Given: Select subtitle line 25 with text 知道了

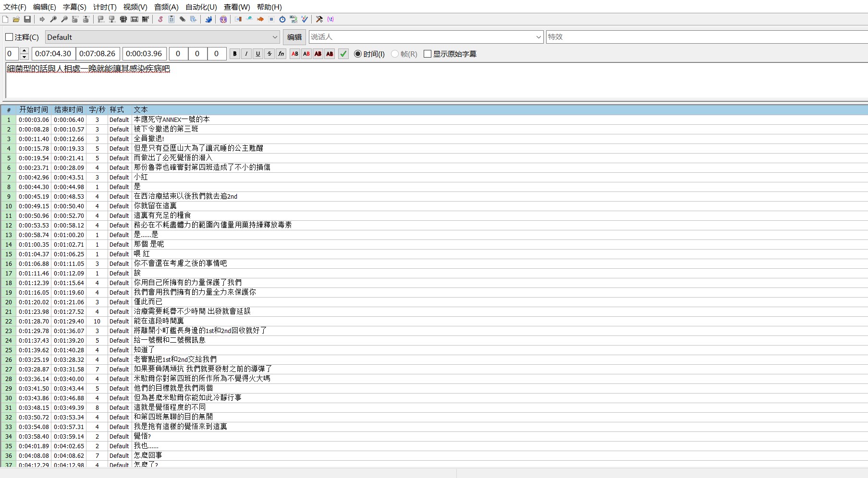Looking at the screenshot, I should click(434, 350).
